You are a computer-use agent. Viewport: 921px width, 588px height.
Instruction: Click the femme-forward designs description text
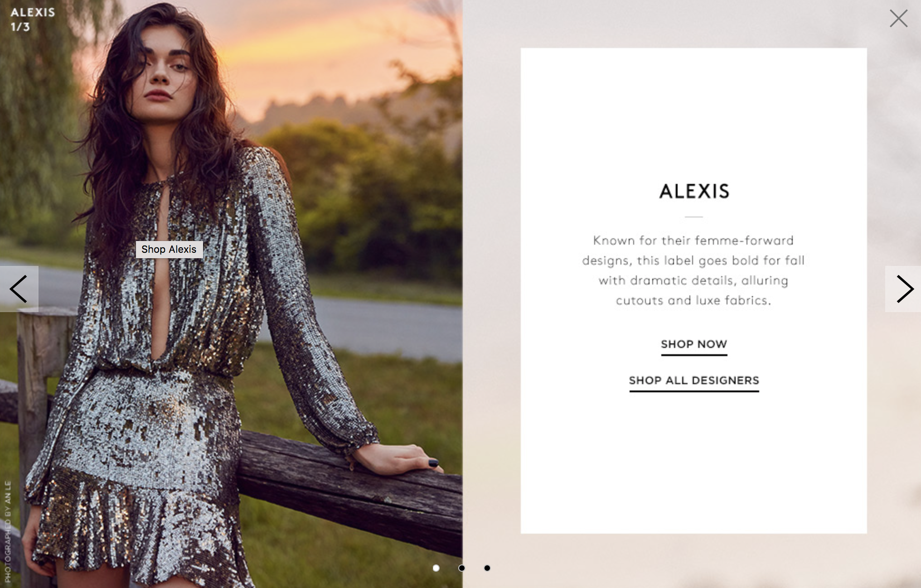pos(693,270)
